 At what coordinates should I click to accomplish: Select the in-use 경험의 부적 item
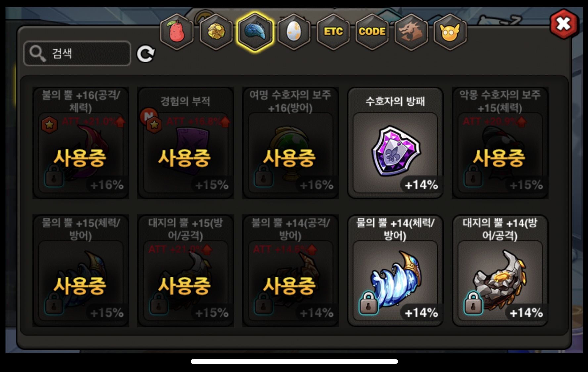click(x=186, y=143)
